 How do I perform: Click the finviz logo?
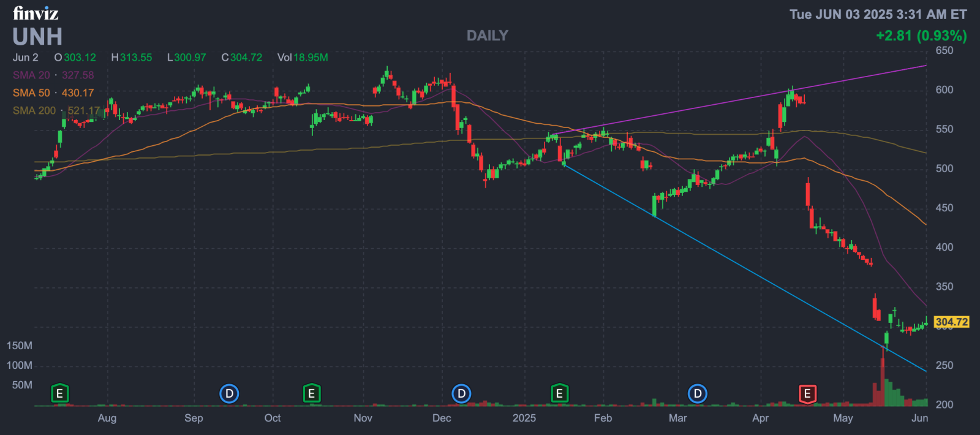click(36, 13)
